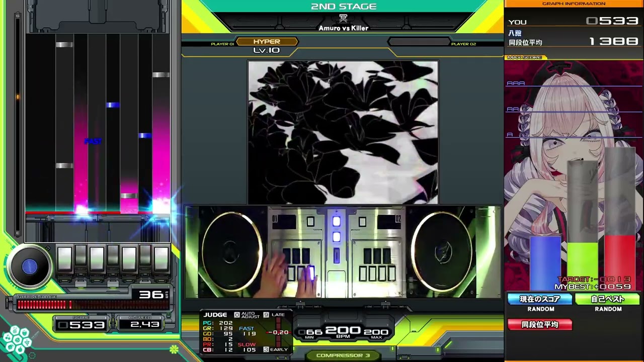Click the red rank average graph bar
This screenshot has height=362, width=644.
click(x=620, y=262)
